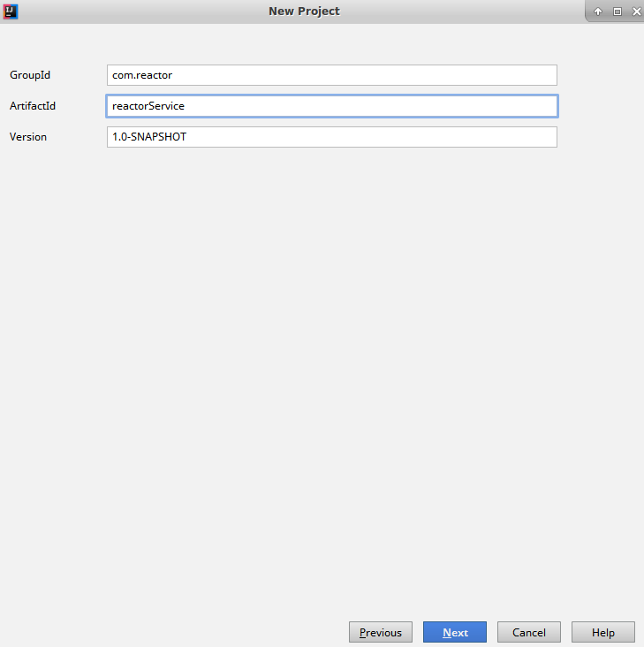The width and height of the screenshot is (644, 647).
Task: Click the New Project title text
Action: point(304,11)
